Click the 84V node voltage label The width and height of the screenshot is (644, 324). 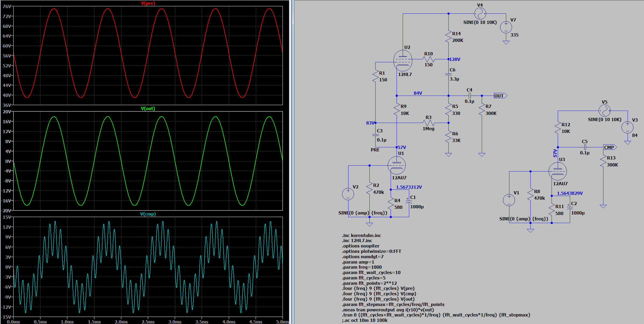pos(418,93)
